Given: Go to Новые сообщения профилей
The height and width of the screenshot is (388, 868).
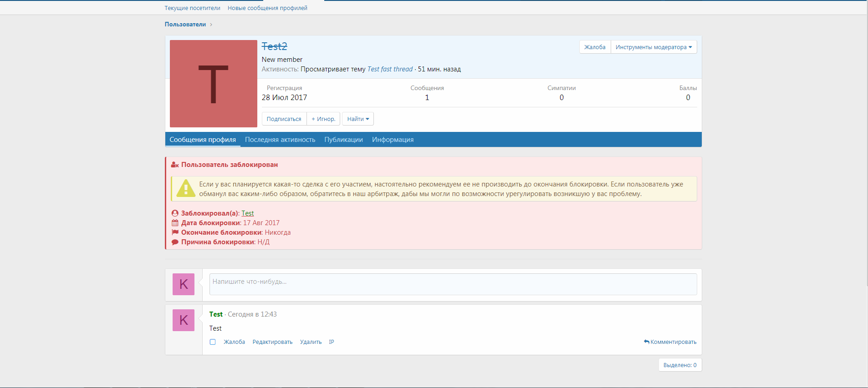Looking at the screenshot, I should pos(267,8).
